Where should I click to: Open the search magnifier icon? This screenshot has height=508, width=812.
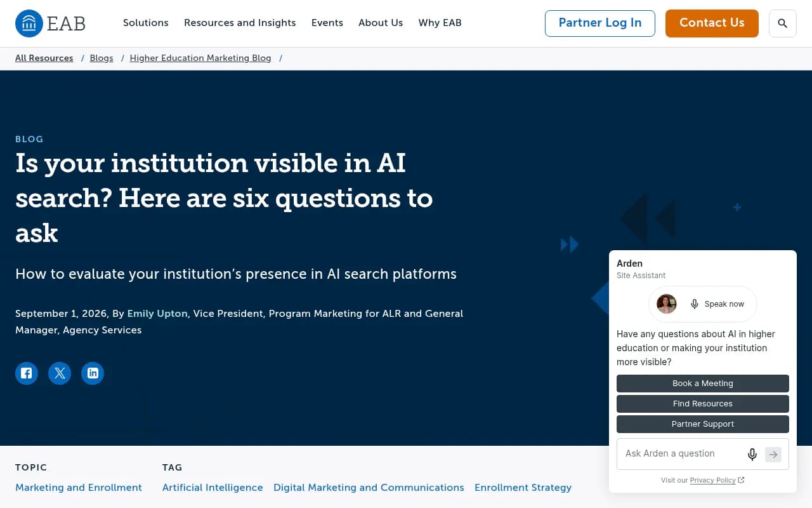(x=782, y=23)
